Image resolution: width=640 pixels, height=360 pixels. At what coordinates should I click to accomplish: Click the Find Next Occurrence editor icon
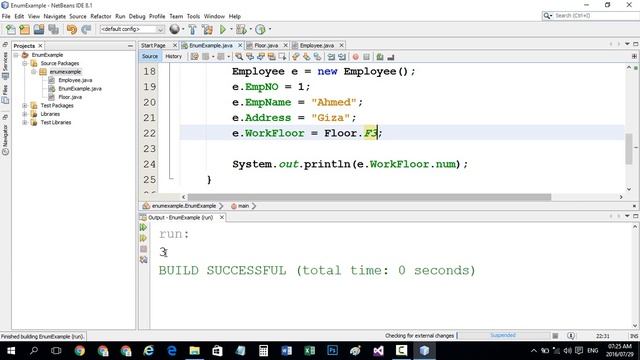261,57
